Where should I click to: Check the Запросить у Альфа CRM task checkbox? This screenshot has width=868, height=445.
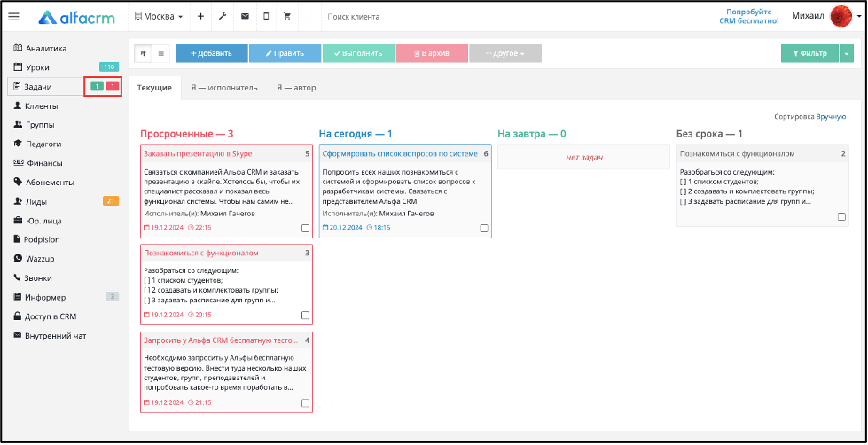coord(306,403)
